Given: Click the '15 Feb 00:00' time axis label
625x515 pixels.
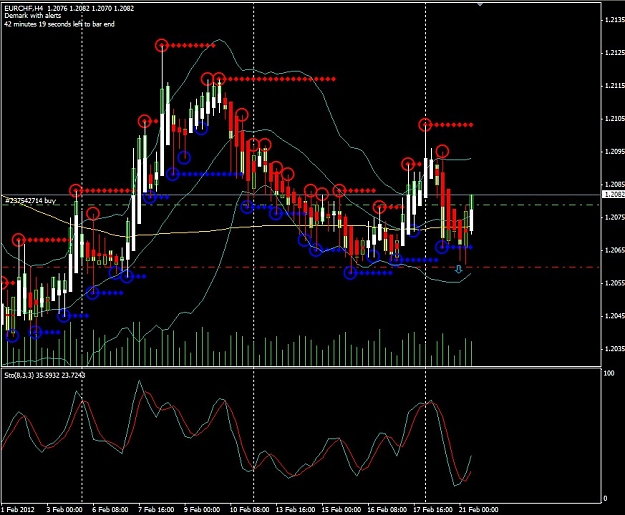Looking at the screenshot, I should point(341,510).
